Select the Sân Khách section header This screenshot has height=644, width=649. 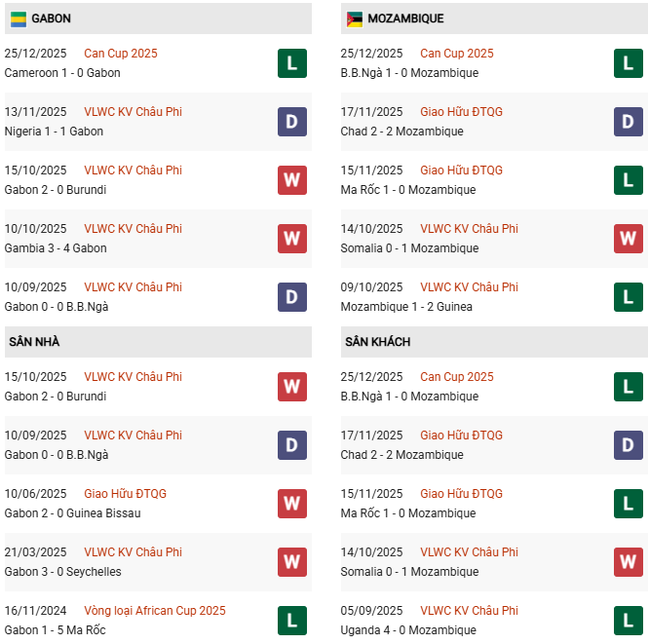(377, 342)
